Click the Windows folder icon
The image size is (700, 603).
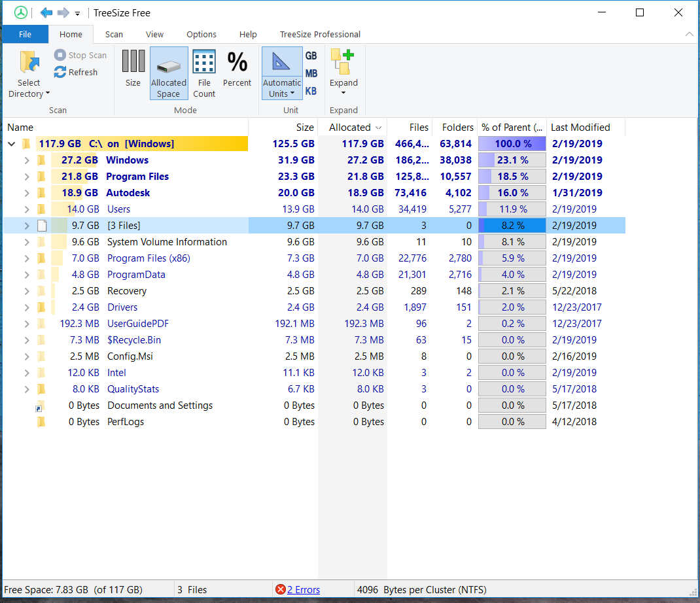click(41, 160)
